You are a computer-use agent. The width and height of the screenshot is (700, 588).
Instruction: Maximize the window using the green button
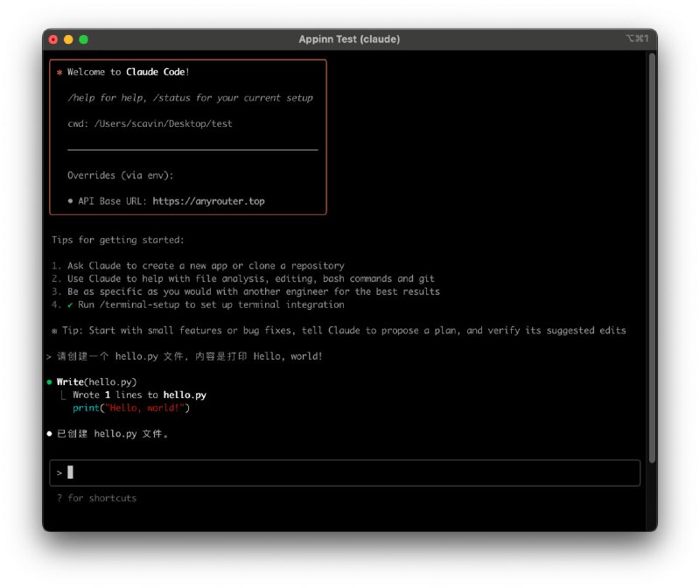pyautogui.click(x=84, y=39)
